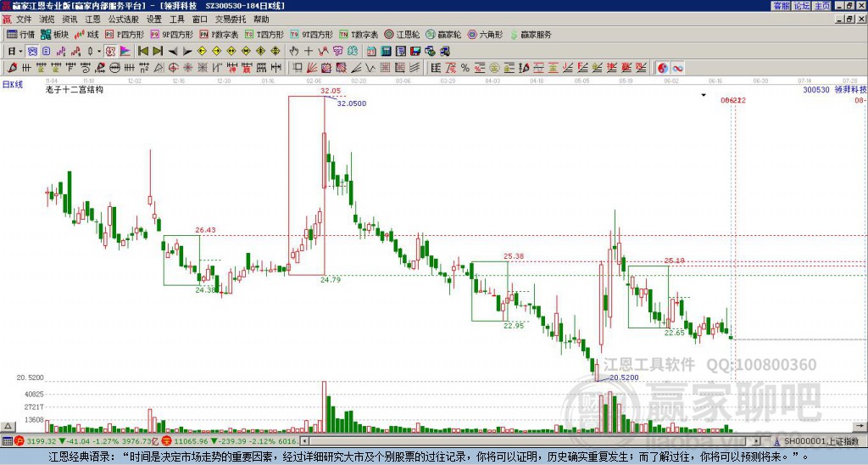The width and height of the screenshot is (868, 465).
Task: Click the percent % tool icon
Action: (465, 68)
